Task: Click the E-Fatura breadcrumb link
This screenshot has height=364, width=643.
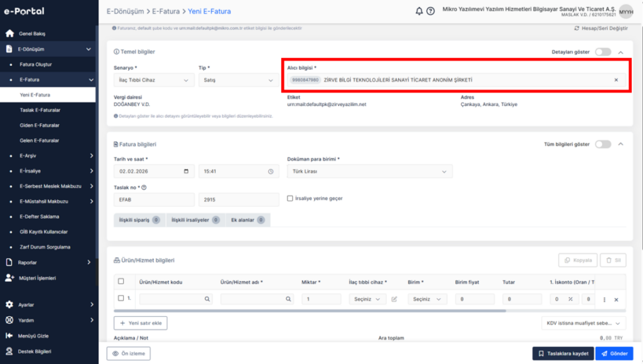Action: pos(166,11)
